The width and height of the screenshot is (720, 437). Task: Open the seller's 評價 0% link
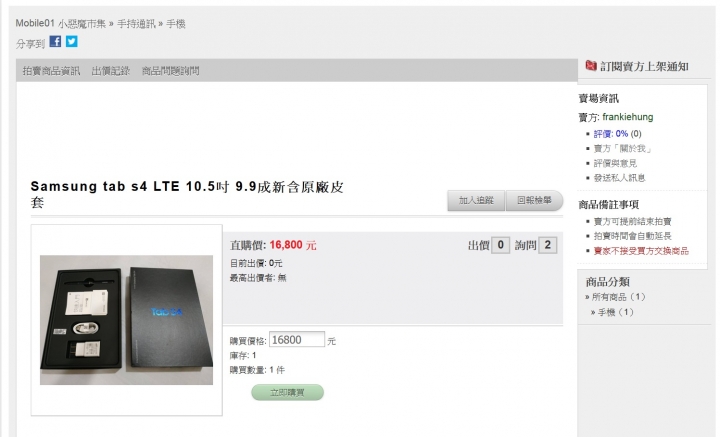[611, 134]
